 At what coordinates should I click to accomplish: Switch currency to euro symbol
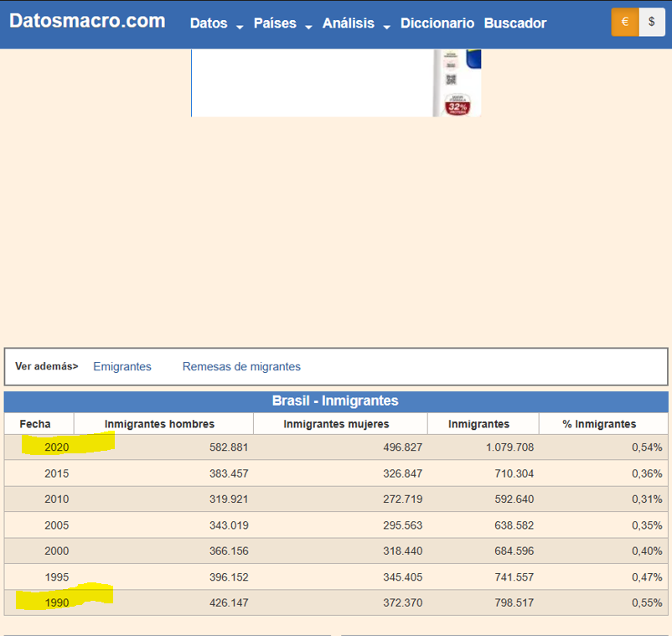tap(625, 23)
